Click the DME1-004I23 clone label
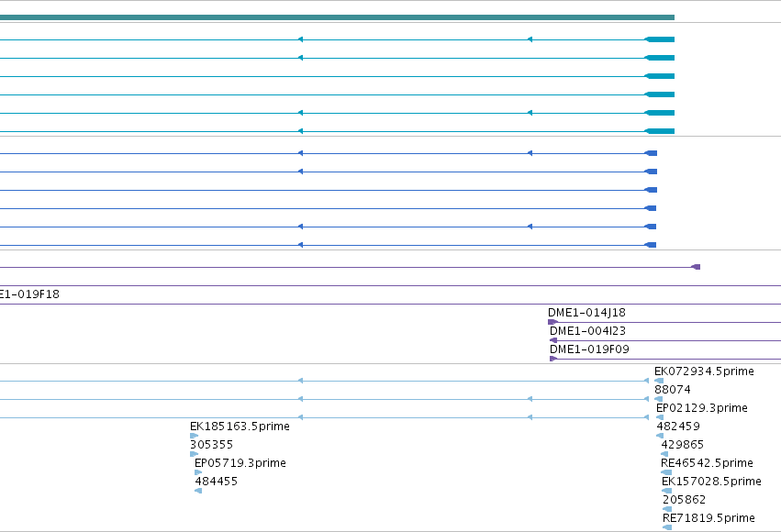 tap(587, 331)
